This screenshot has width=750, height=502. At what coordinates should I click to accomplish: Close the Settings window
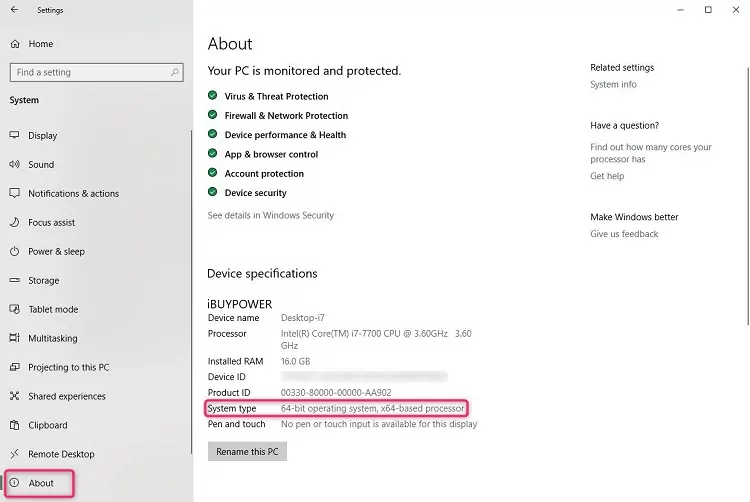(x=736, y=10)
